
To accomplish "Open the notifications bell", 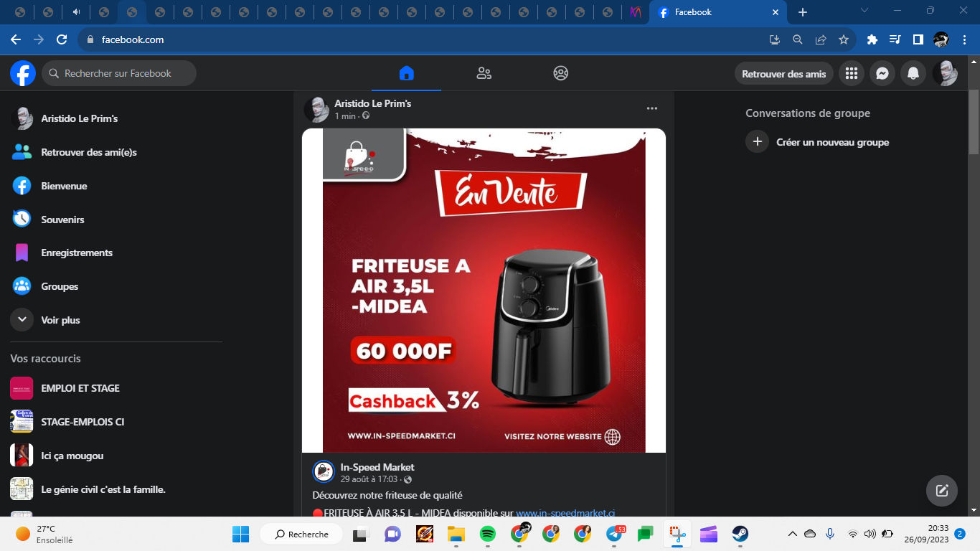I will (913, 73).
